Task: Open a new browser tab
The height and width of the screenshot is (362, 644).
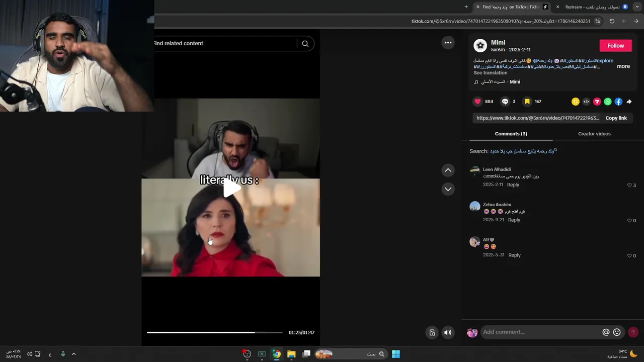Action: pyautogui.click(x=466, y=7)
